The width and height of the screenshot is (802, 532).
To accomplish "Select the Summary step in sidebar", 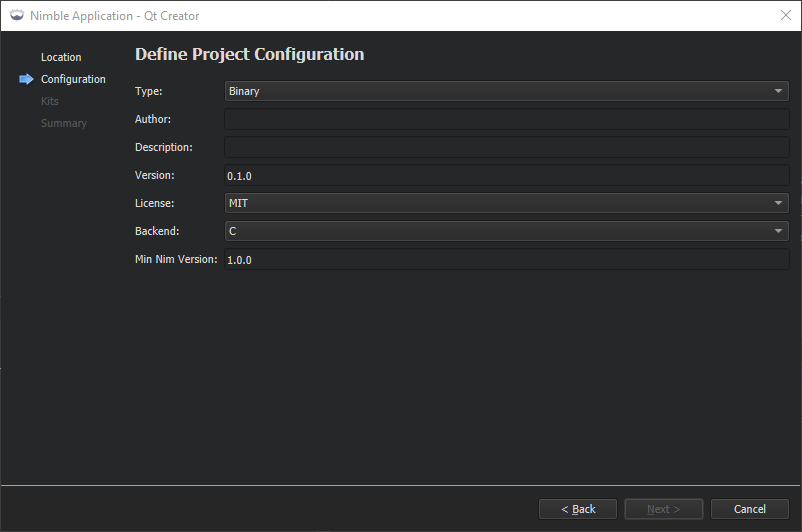I will (64, 123).
